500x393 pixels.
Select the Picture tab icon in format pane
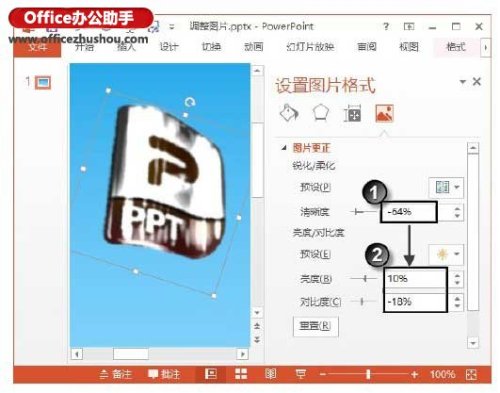pos(384,113)
